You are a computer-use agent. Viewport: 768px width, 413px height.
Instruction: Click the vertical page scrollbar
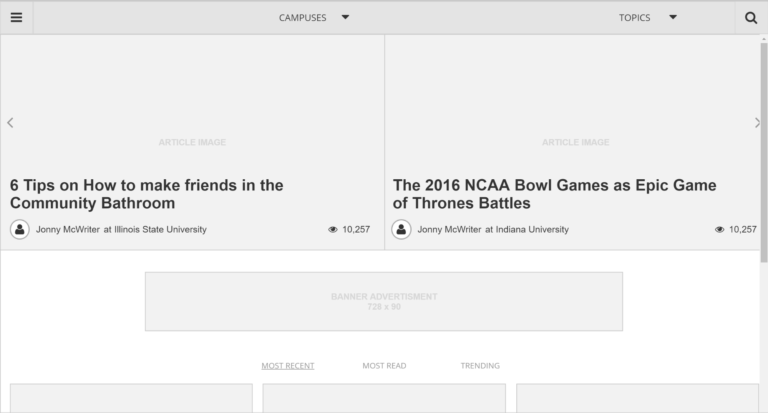pos(764,150)
